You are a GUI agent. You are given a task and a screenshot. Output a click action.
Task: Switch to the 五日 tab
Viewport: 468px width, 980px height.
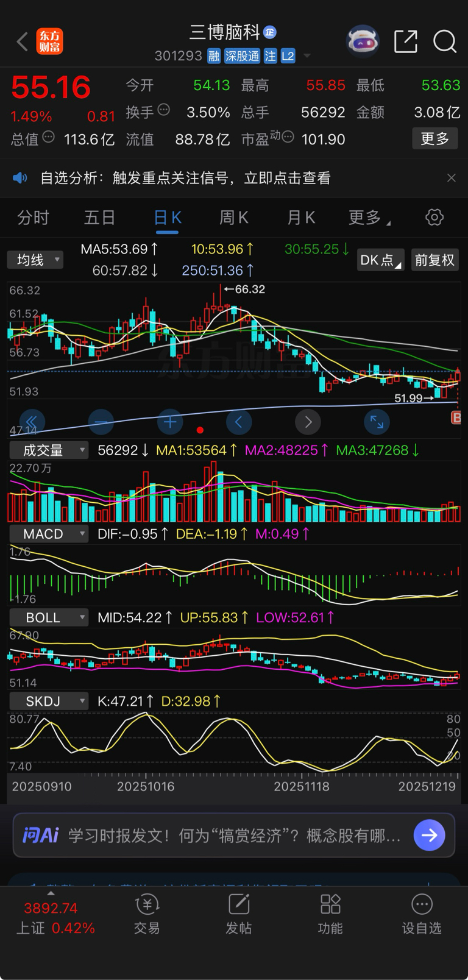tap(99, 218)
